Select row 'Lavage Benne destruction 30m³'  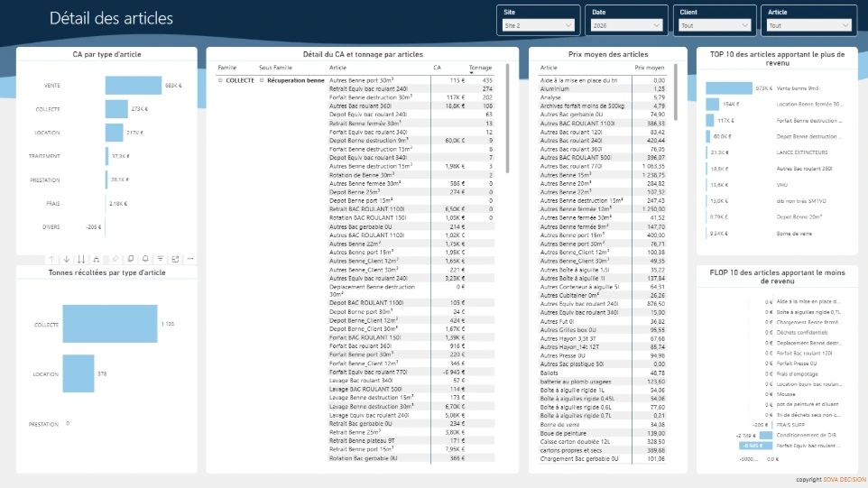click(x=411, y=406)
